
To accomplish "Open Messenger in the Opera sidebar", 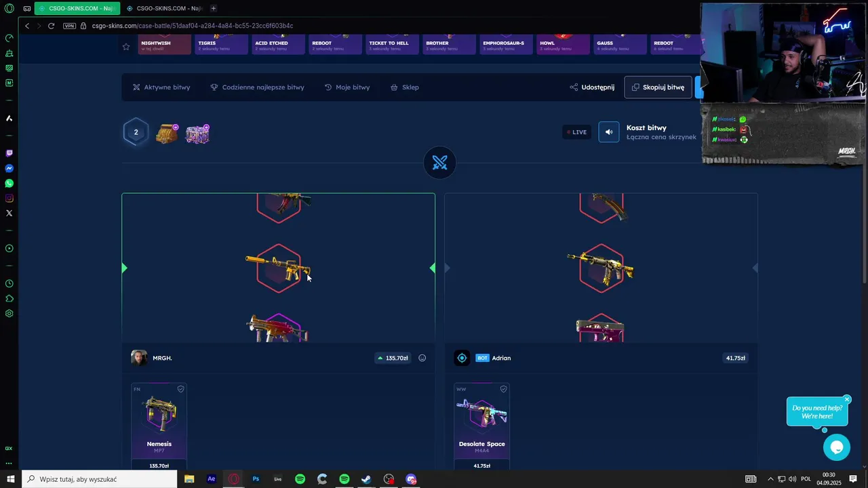I will (x=9, y=168).
